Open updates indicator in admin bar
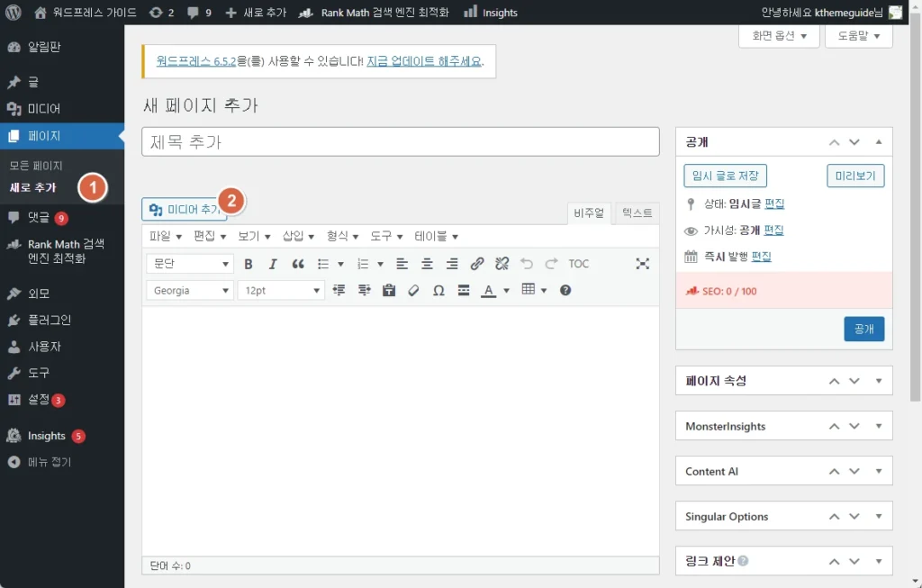 [x=162, y=13]
